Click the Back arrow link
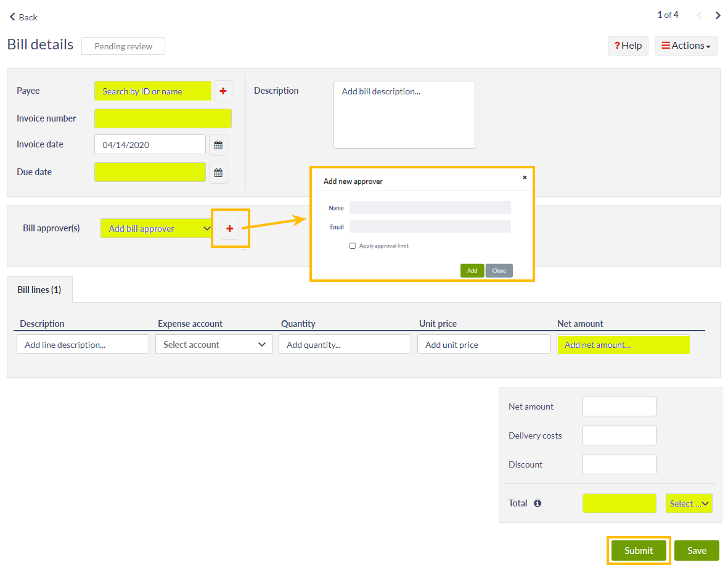 tap(23, 17)
